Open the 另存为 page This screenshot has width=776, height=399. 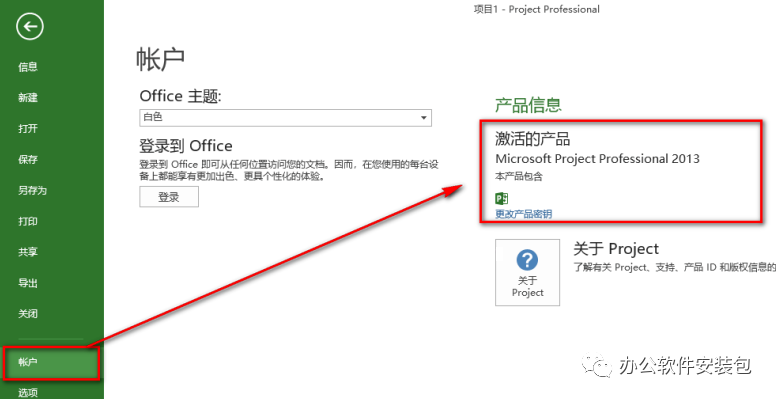pyautogui.click(x=32, y=191)
